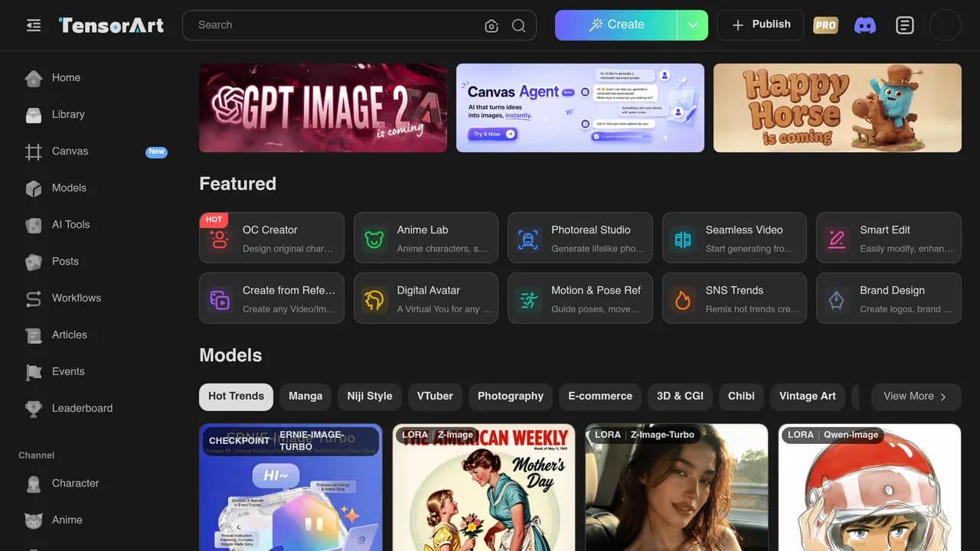Screen dimensions: 980x551
Task: Start creating with the Create button
Action: (616, 25)
